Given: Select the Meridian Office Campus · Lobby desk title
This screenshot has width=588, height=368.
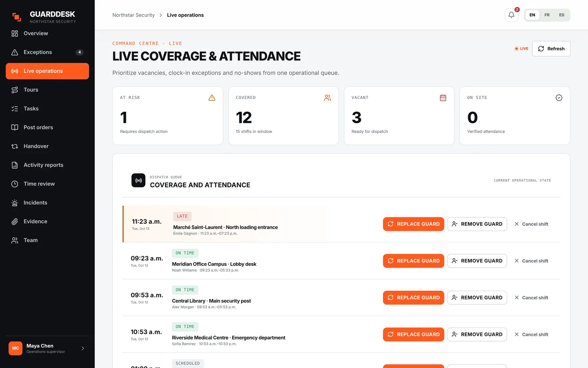Looking at the screenshot, I should (x=214, y=264).
